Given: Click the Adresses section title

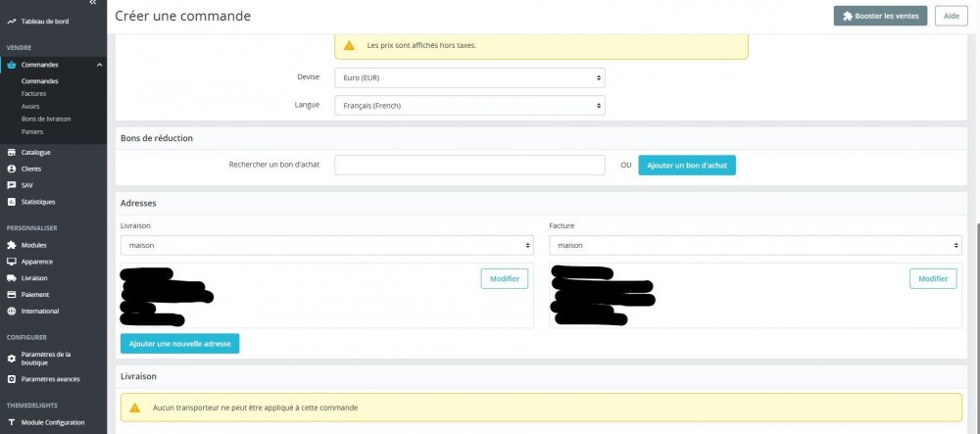Looking at the screenshot, I should pos(139,203).
